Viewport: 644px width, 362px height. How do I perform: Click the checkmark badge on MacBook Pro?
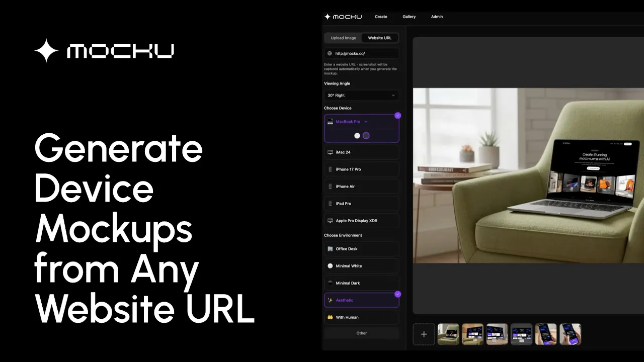(398, 115)
